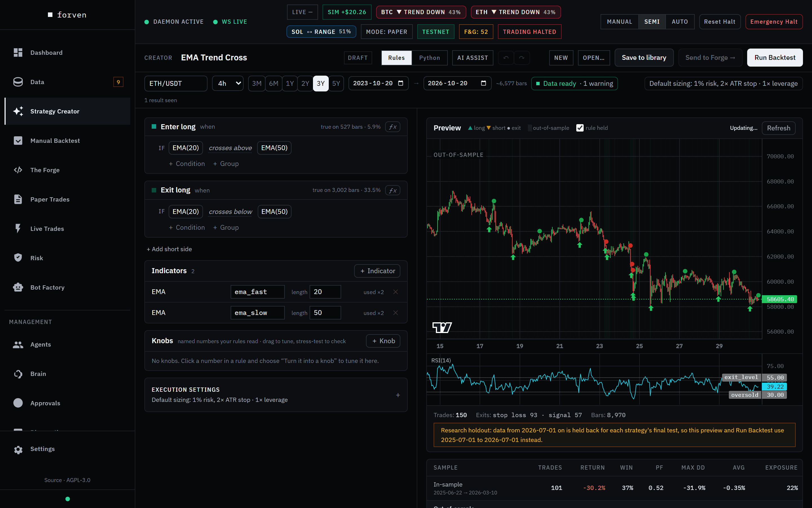Image resolution: width=812 pixels, height=508 pixels.
Task: Click the Exit long EMA(50) operand
Action: coord(274,212)
